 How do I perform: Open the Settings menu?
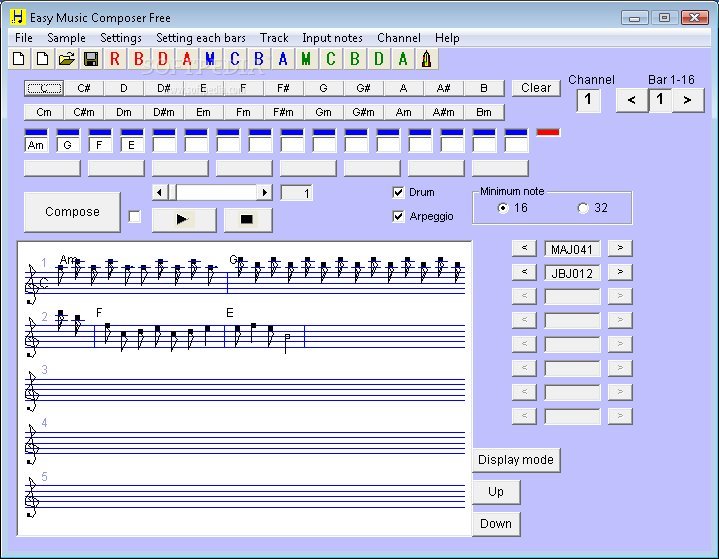121,38
